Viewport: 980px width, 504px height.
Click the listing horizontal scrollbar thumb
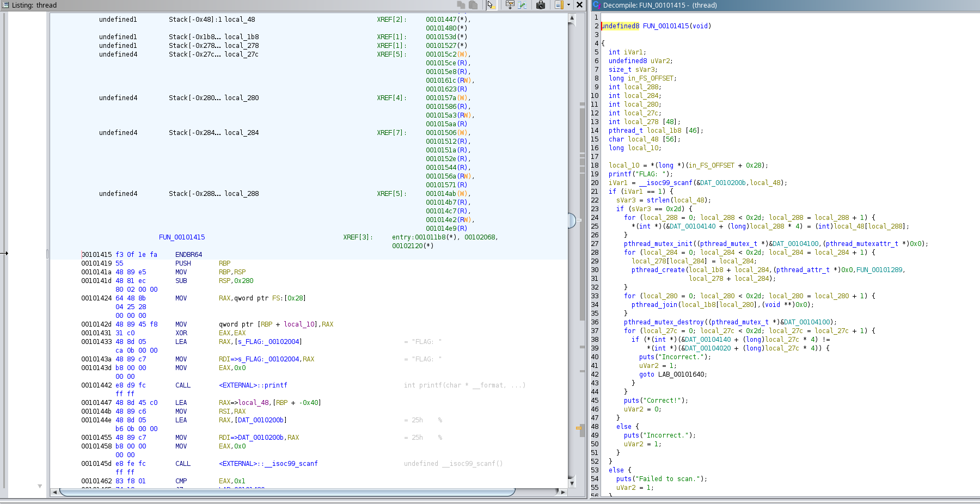[287, 492]
